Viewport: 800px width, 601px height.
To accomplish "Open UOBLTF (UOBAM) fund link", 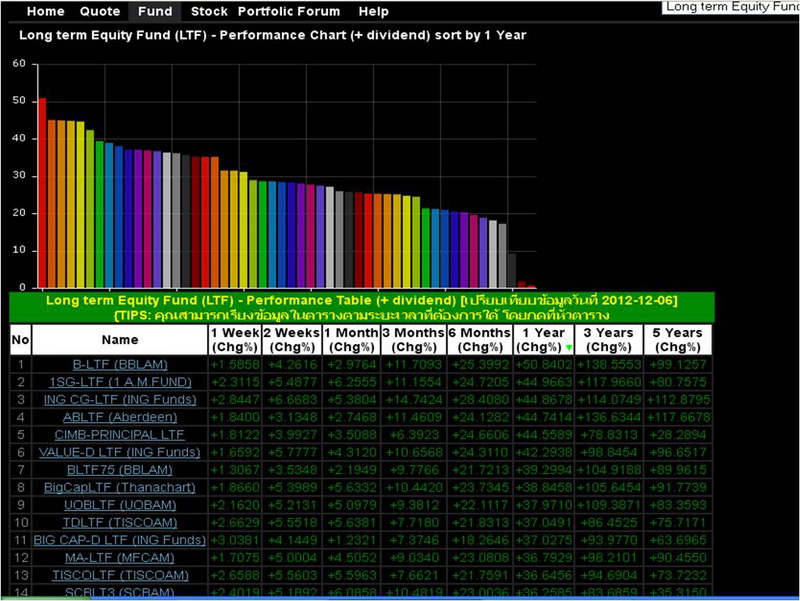I will [120, 505].
